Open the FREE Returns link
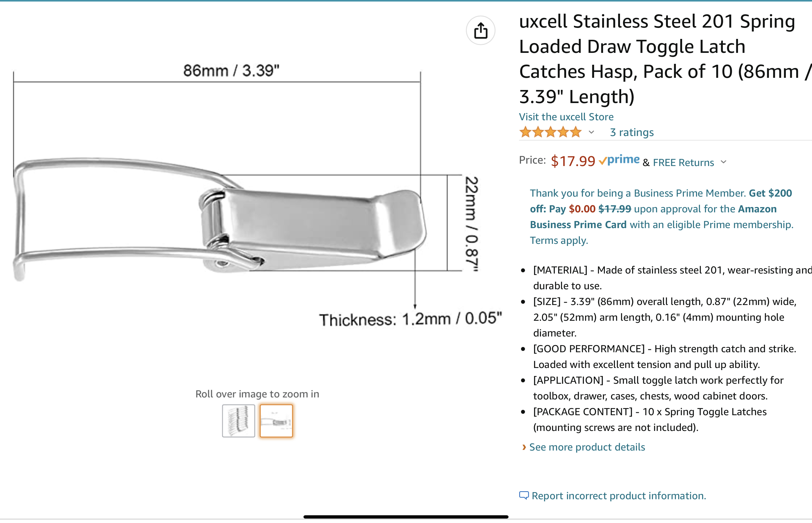 coord(683,163)
